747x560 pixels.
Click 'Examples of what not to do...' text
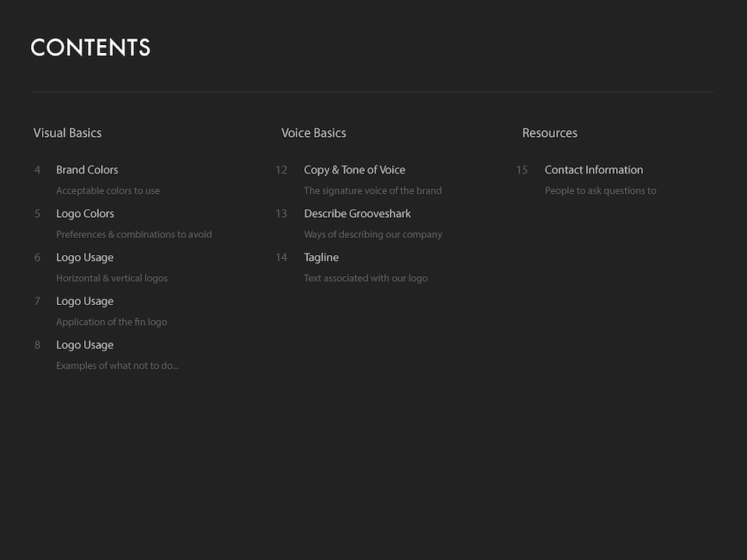click(117, 366)
